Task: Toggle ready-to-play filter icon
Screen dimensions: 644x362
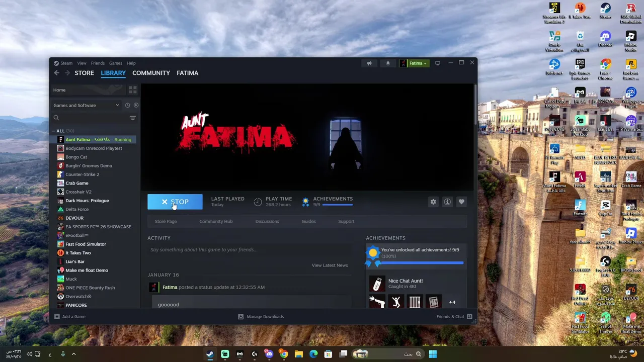Action: pyautogui.click(x=136, y=105)
